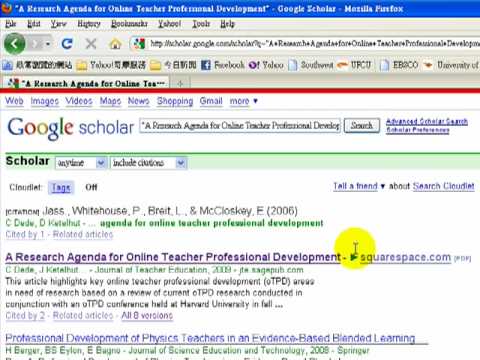
Task: Open the news folder bookmark
Action: [173, 65]
